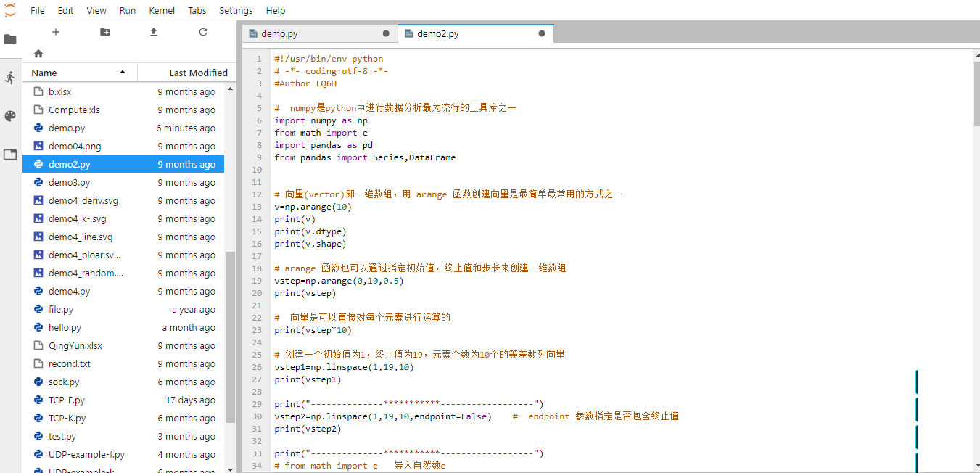Image resolution: width=980 pixels, height=473 pixels.
Task: Open the Run menu
Action: 128,10
